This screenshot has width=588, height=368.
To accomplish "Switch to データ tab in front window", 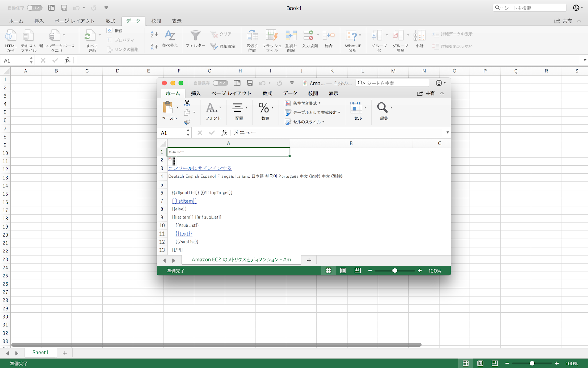I will pyautogui.click(x=290, y=93).
